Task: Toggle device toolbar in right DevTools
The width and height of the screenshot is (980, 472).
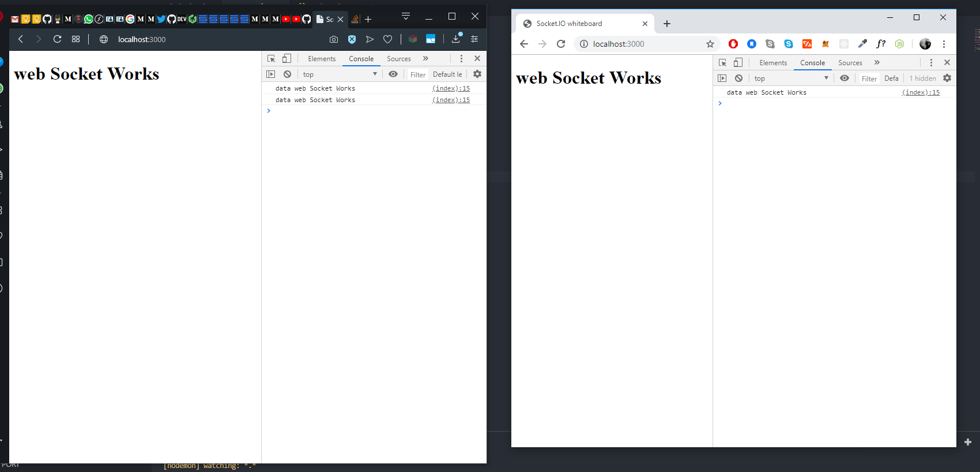Action: pyautogui.click(x=738, y=63)
